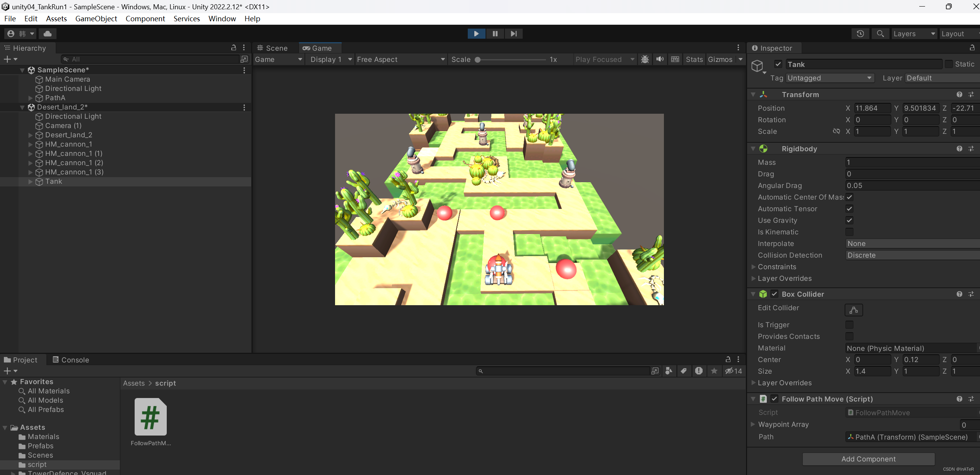980x475 pixels.
Task: Open the GameObject menu
Action: [96, 19]
